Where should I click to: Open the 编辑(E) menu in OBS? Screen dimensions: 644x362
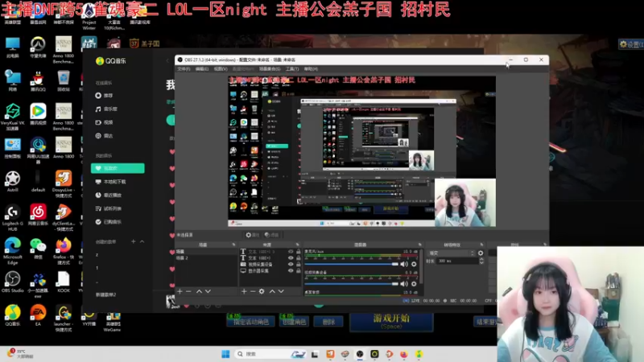[x=202, y=69]
